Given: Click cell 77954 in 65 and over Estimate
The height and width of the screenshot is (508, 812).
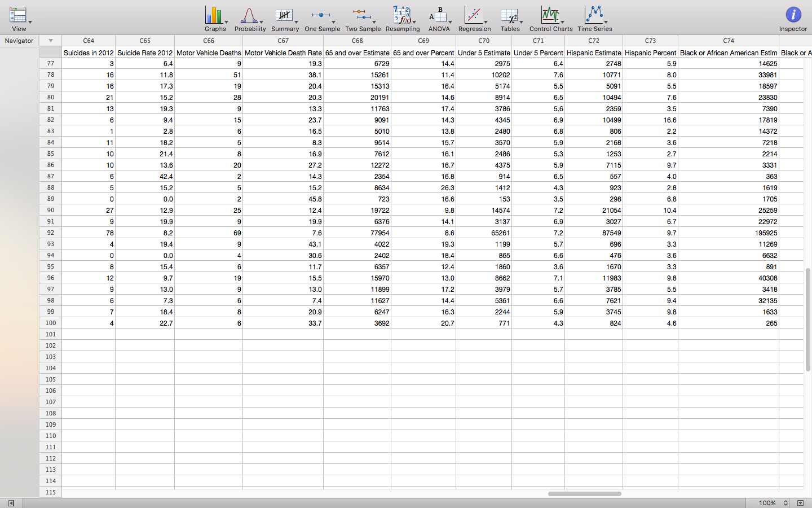Looking at the screenshot, I should 358,233.
